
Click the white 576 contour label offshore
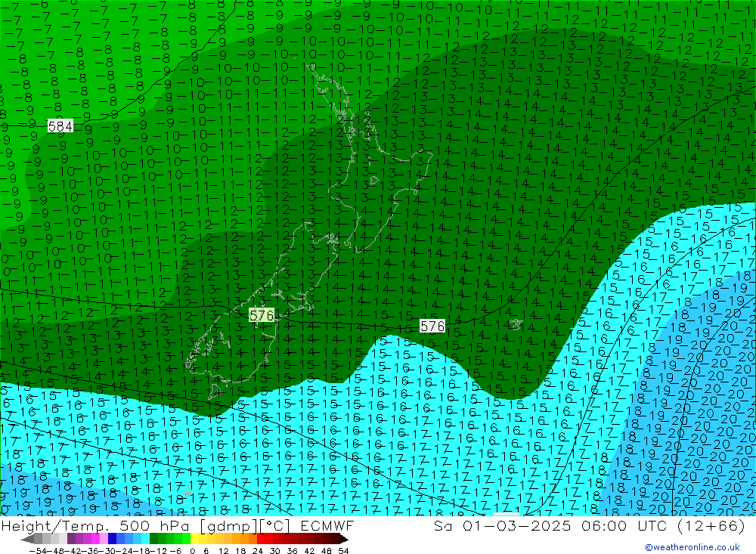pyautogui.click(x=432, y=327)
